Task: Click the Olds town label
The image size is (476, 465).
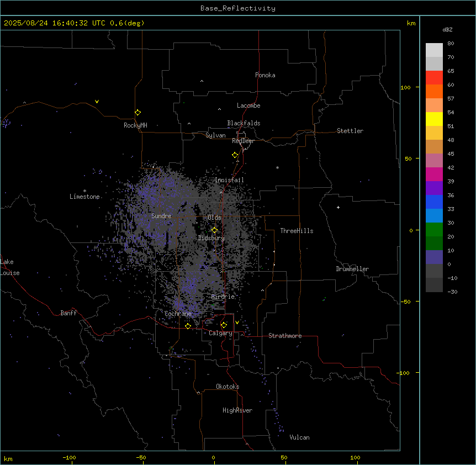Action: click(x=214, y=218)
